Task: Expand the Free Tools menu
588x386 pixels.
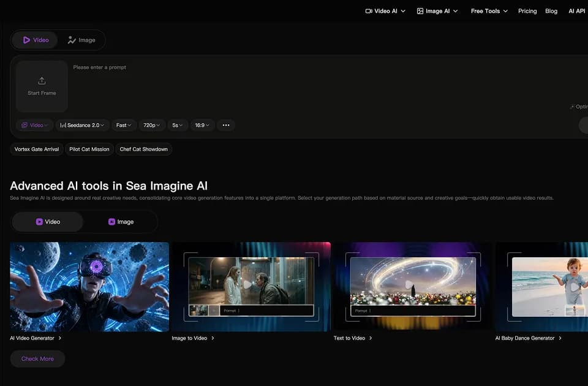Action: pos(489,11)
